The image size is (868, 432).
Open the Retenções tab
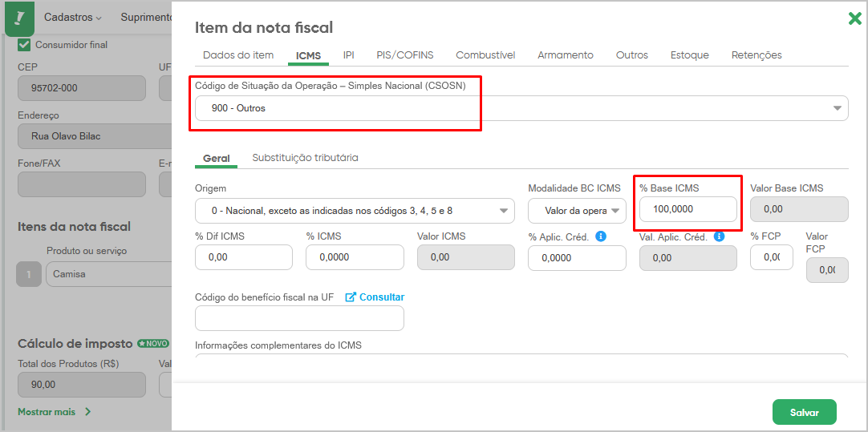coord(756,55)
